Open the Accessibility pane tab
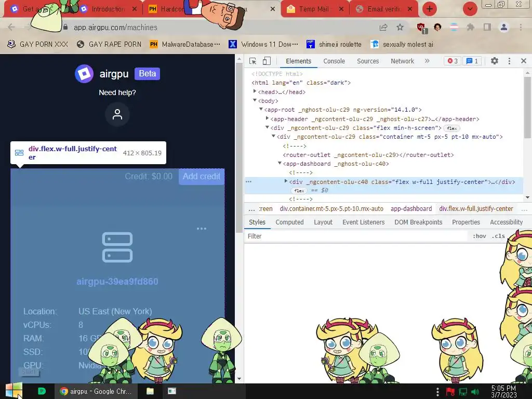 click(x=506, y=222)
